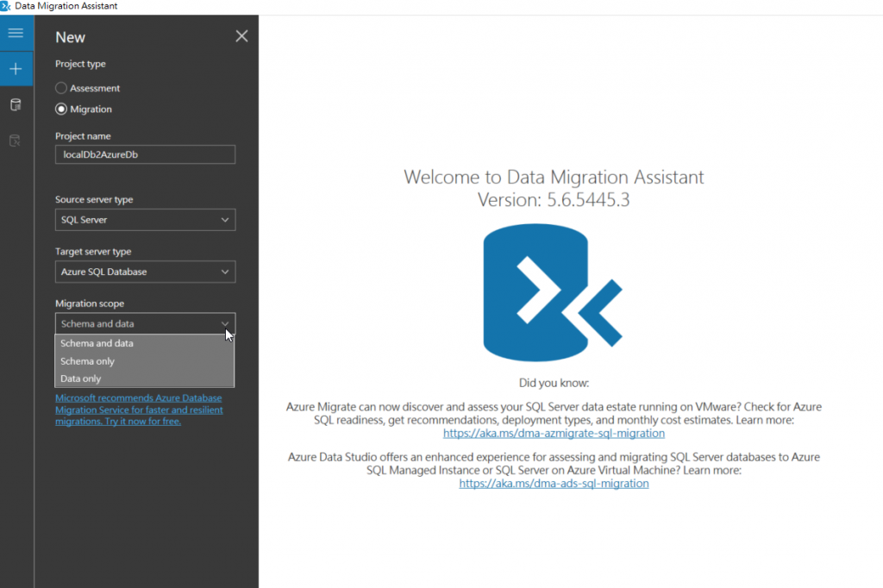Open the hamburger menu in the sidebar
The height and width of the screenshot is (588, 883).
(16, 33)
